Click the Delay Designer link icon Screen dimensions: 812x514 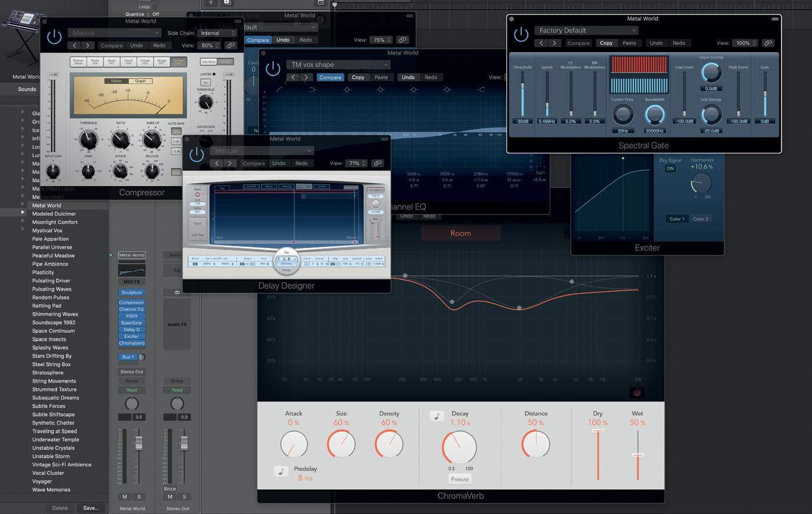coord(378,163)
